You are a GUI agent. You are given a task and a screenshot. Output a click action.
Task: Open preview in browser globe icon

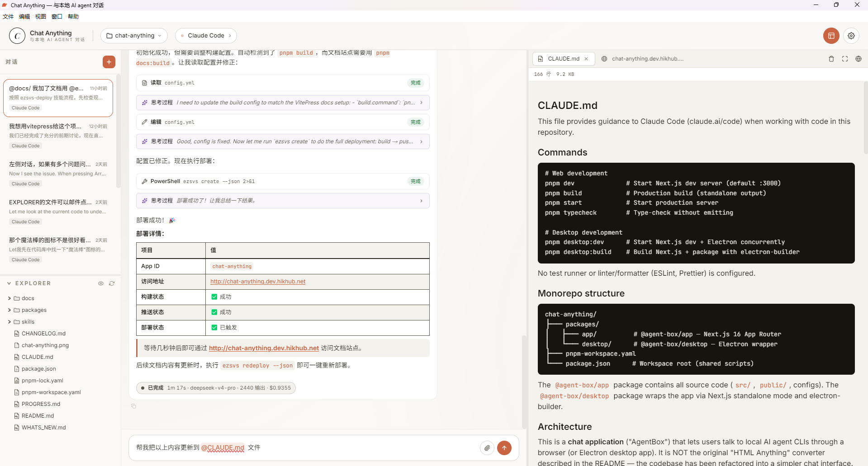click(x=859, y=59)
